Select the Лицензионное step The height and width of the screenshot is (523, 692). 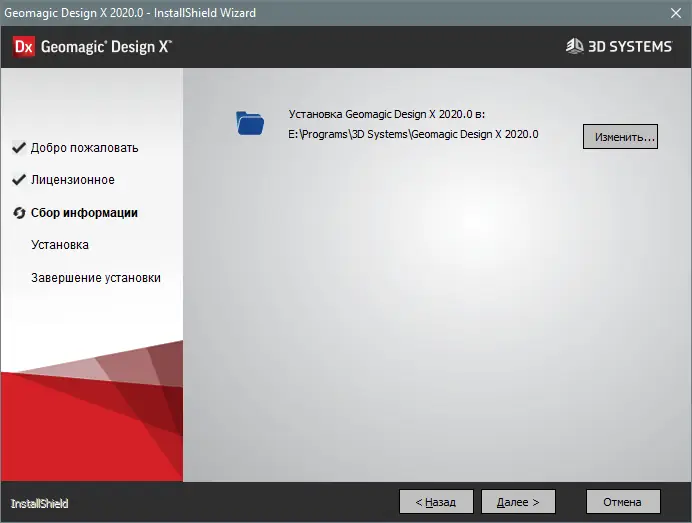[x=73, y=180]
